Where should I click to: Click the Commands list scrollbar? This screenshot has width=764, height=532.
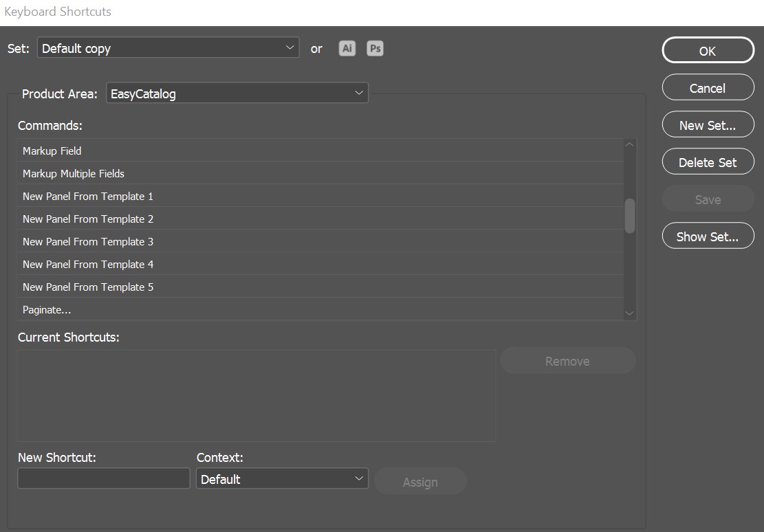[629, 213]
